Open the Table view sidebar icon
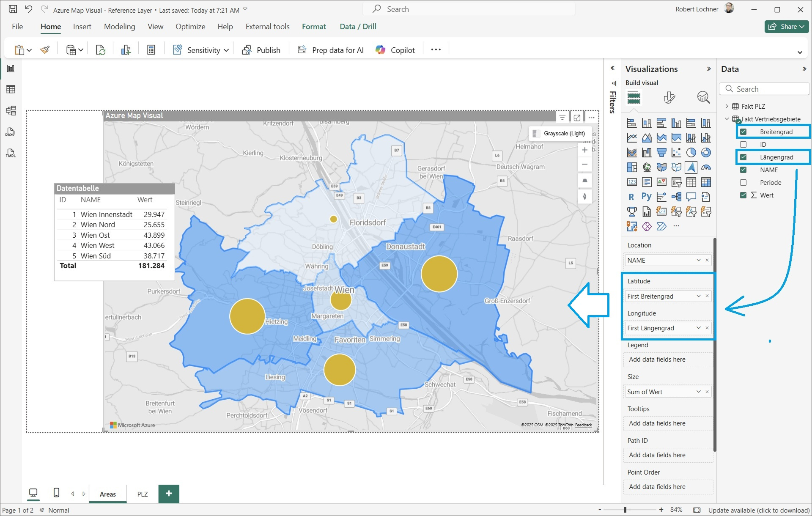 click(x=11, y=89)
